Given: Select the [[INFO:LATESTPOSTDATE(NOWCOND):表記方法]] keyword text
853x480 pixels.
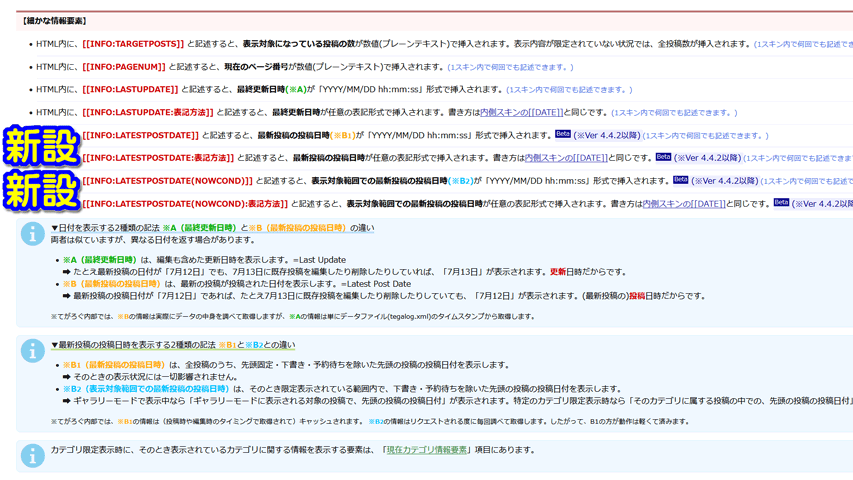Looking at the screenshot, I should [185, 204].
